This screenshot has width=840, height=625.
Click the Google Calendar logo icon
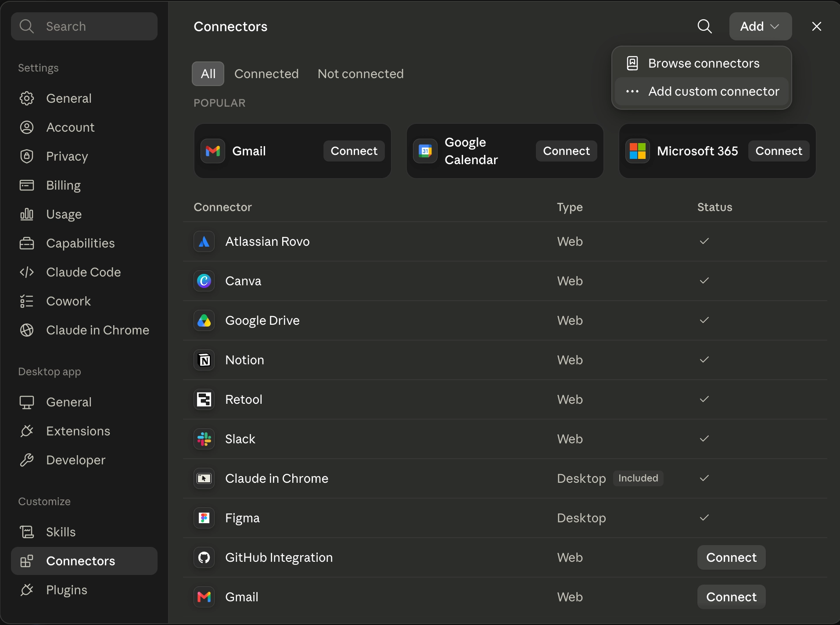pos(425,151)
